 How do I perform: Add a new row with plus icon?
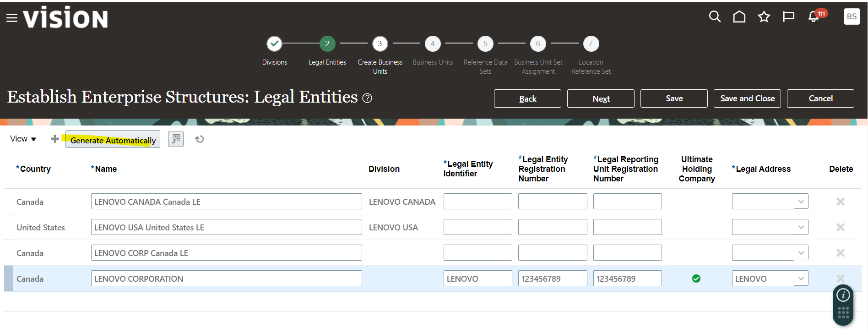(x=54, y=139)
